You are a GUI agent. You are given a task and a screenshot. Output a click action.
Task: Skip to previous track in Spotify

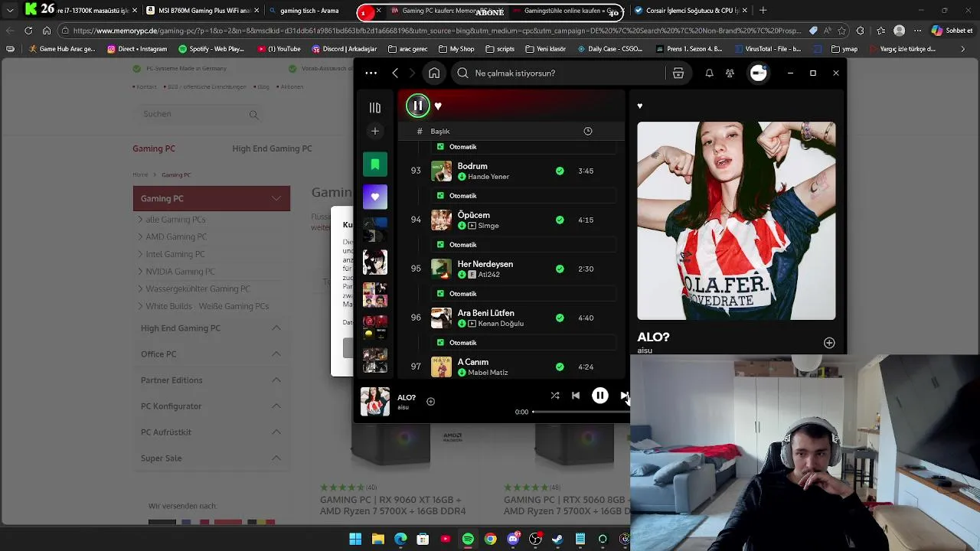[576, 396]
